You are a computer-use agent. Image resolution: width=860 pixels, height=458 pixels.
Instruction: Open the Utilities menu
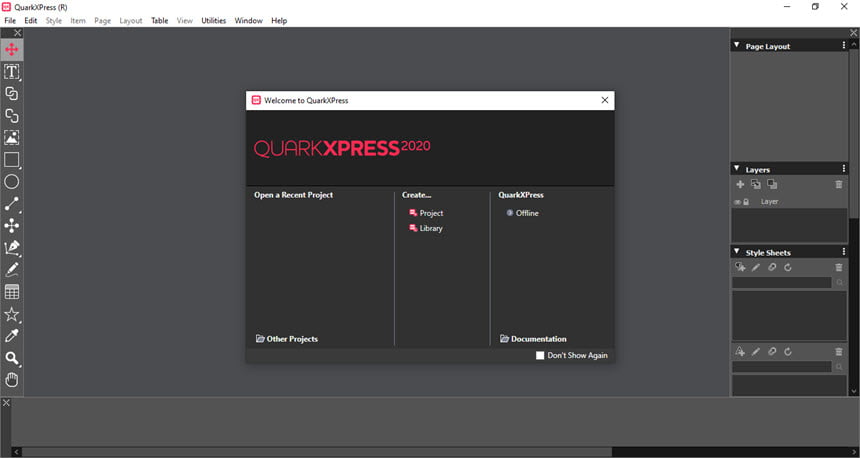coord(213,20)
